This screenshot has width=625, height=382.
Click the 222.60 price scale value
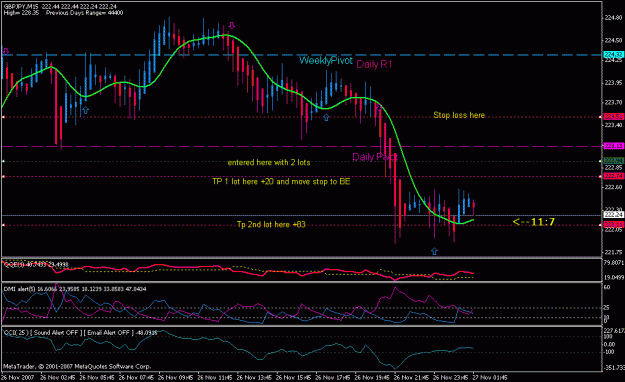point(613,187)
